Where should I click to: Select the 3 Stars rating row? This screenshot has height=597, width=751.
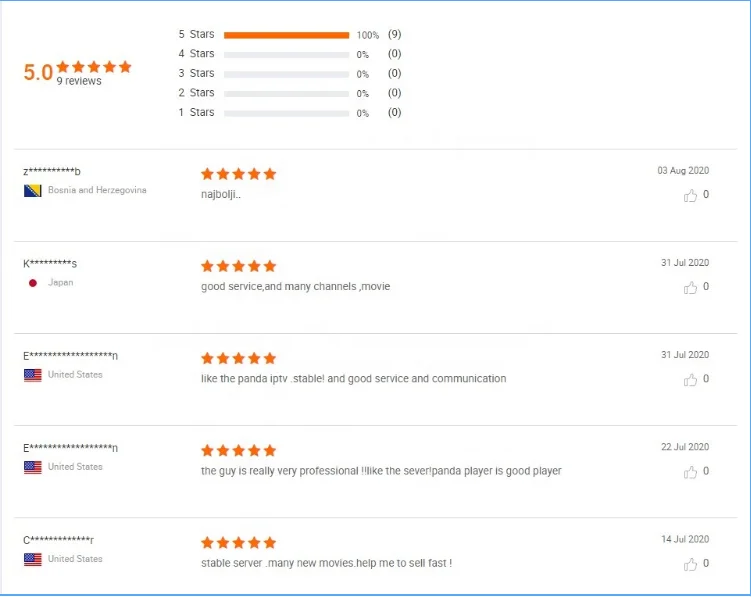coord(286,74)
